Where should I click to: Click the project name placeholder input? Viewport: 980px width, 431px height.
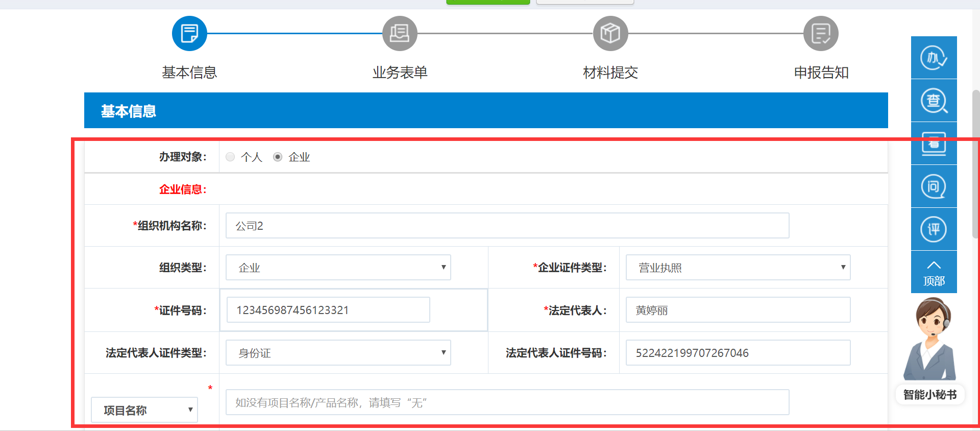(x=507, y=403)
